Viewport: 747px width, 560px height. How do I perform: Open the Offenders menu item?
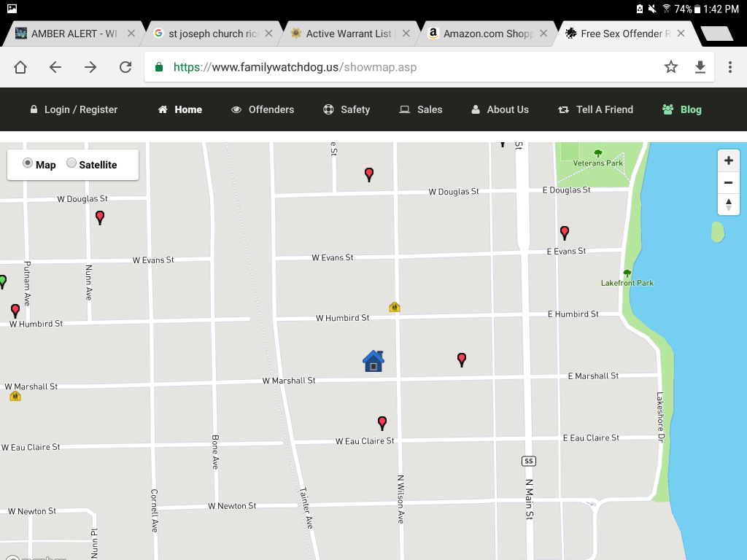coord(263,109)
